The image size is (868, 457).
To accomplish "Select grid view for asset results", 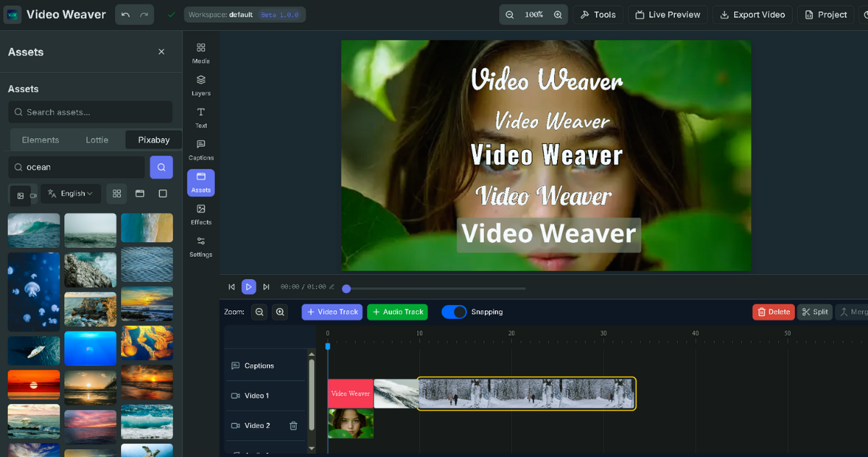I will click(x=116, y=194).
